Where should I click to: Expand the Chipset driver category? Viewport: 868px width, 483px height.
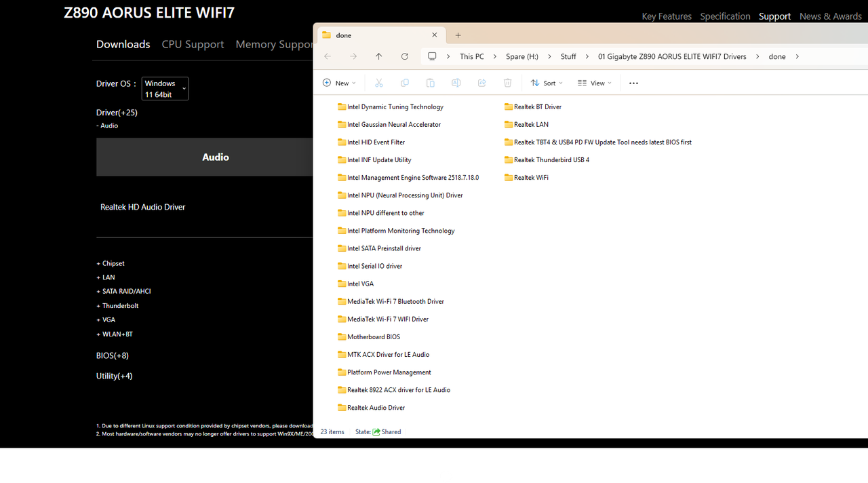pos(111,263)
